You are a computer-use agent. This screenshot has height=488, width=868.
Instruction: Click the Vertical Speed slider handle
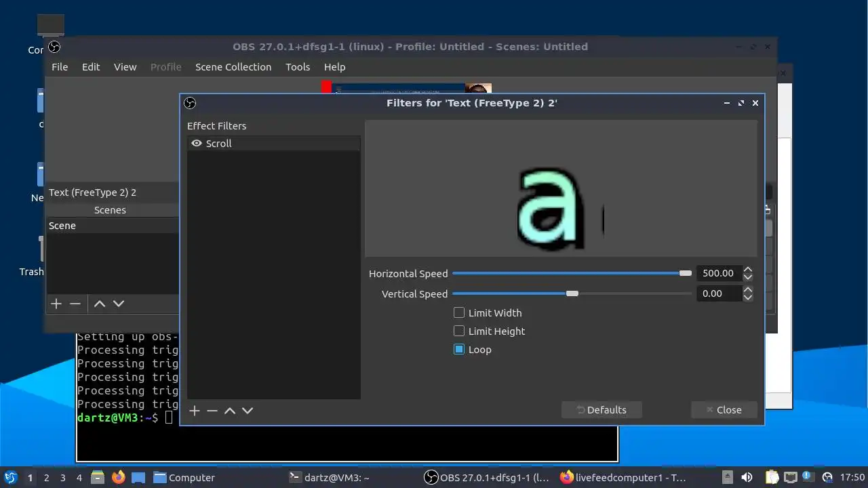[x=572, y=293]
